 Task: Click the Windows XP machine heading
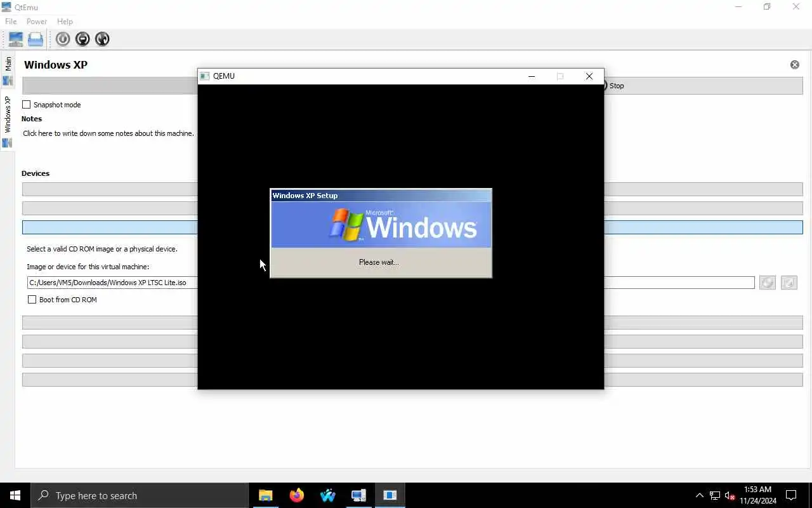tap(56, 65)
